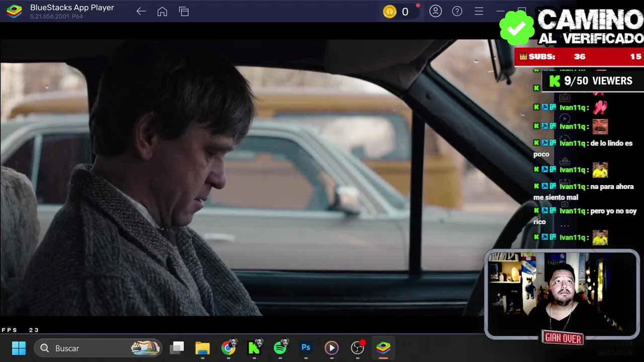Switch to Google Chrome in taskbar

click(x=229, y=347)
